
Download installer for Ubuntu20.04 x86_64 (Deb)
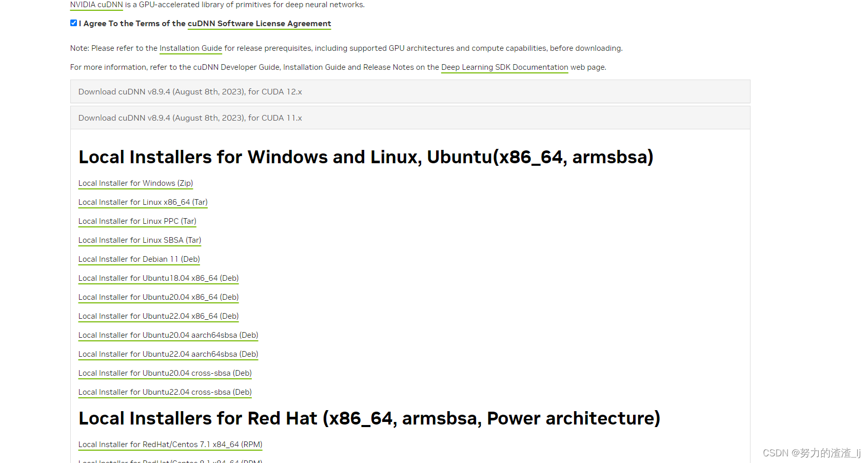pyautogui.click(x=159, y=297)
